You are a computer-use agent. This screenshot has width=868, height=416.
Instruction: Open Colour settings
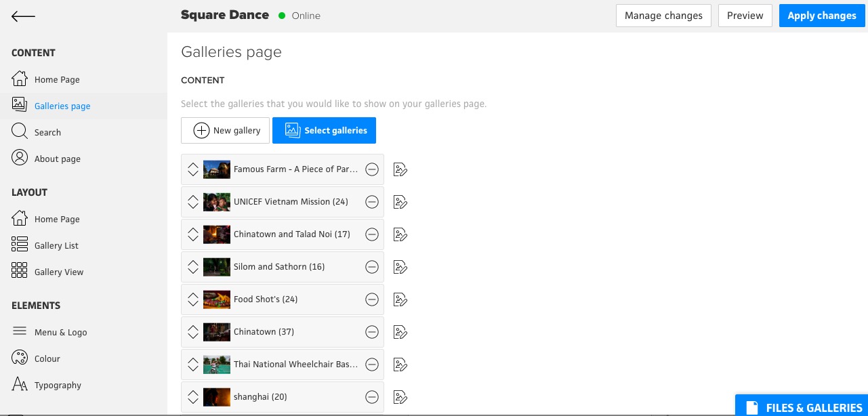click(x=36, y=358)
